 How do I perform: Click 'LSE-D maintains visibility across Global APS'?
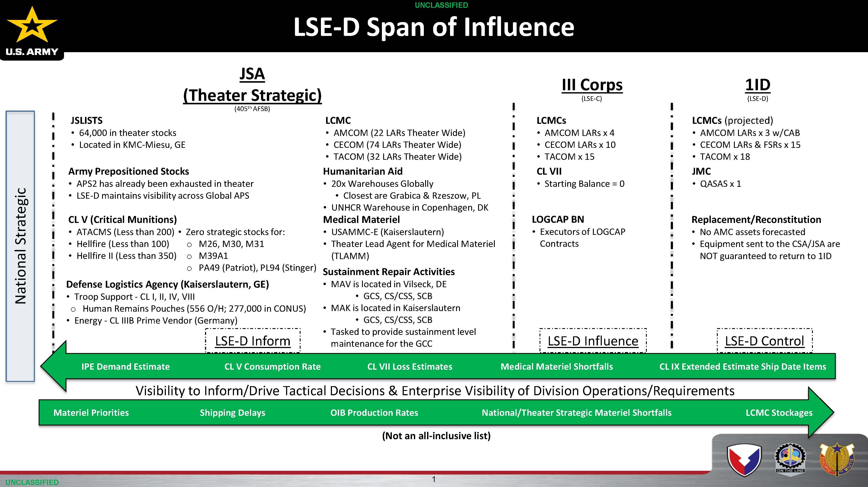[163, 196]
